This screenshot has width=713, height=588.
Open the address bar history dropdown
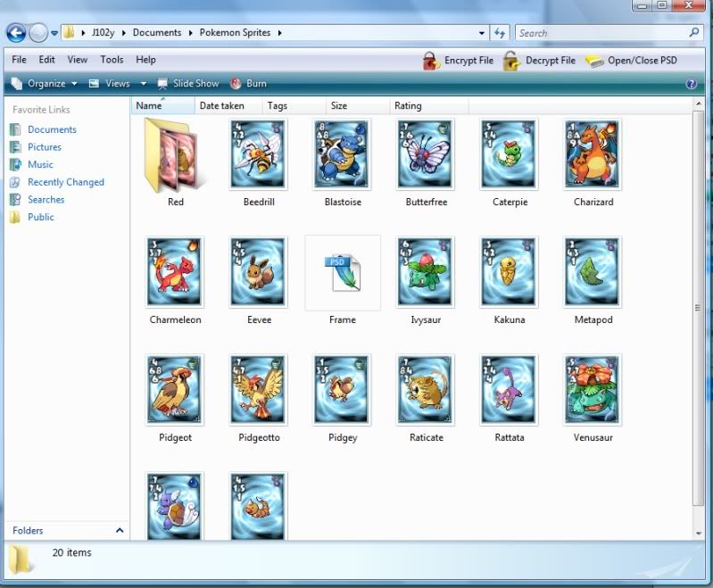(x=482, y=33)
